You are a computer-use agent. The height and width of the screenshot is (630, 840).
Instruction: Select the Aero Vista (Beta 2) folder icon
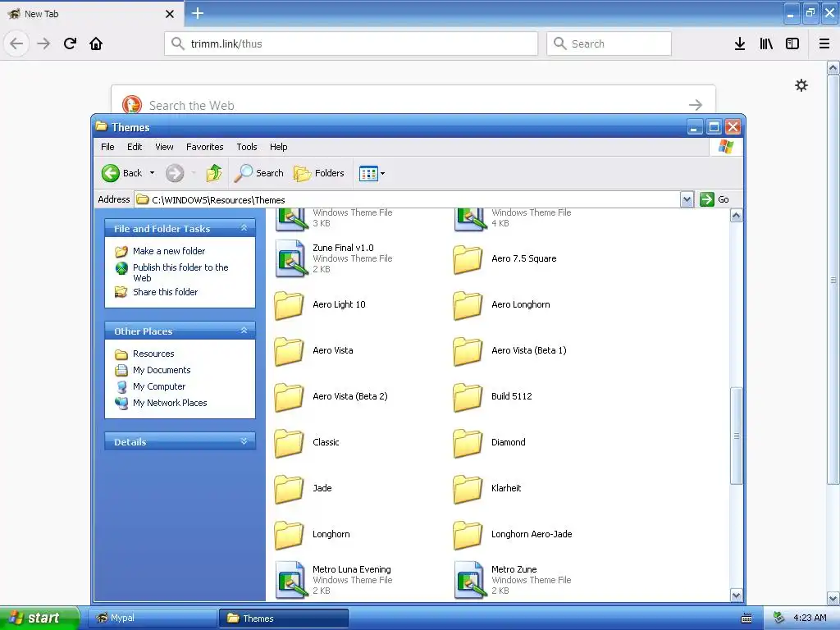tap(290, 397)
